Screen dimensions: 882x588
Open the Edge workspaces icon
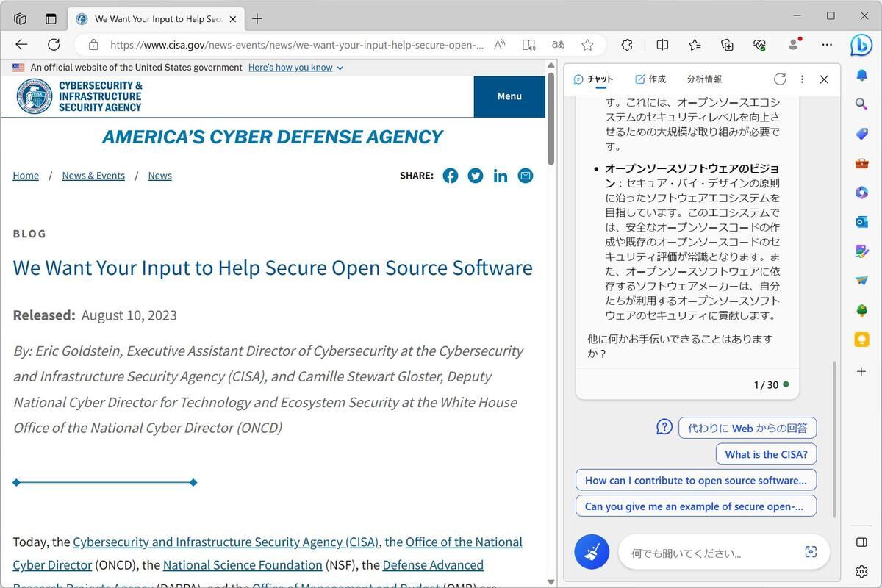pos(20,18)
